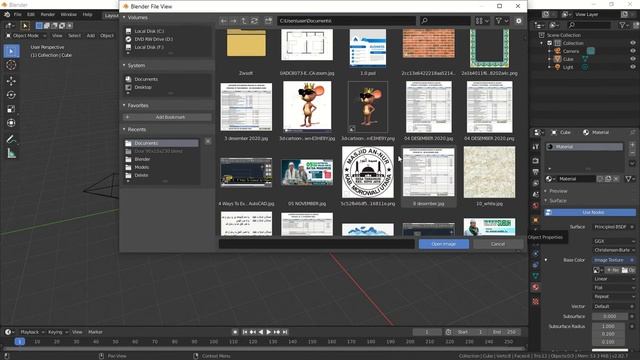
Task: Select the Scale tool
Action: click(11, 109)
